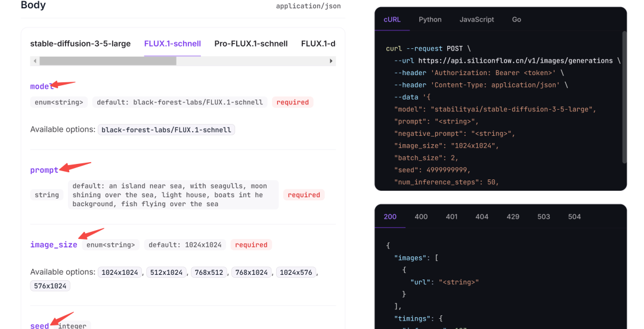Show the Go code sample
644x329 pixels.
point(516,20)
